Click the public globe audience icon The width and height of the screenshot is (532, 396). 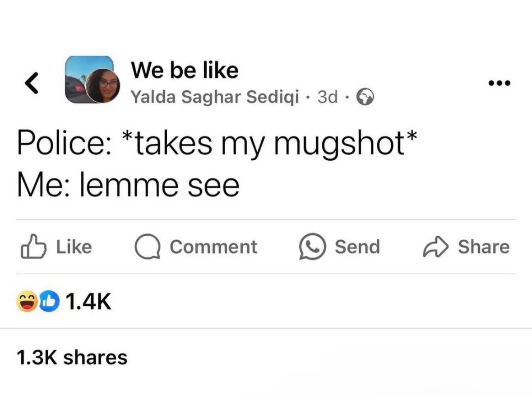click(x=365, y=96)
